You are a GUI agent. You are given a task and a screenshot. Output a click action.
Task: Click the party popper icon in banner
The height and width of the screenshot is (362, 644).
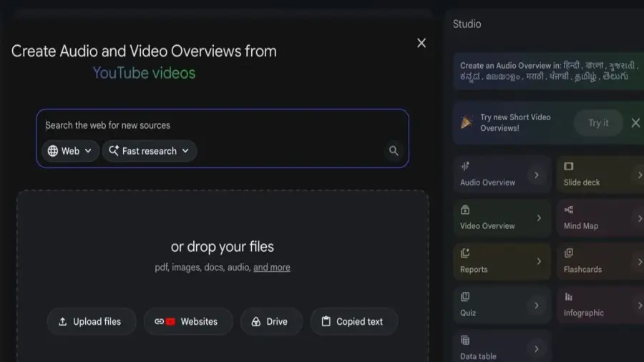(x=466, y=122)
